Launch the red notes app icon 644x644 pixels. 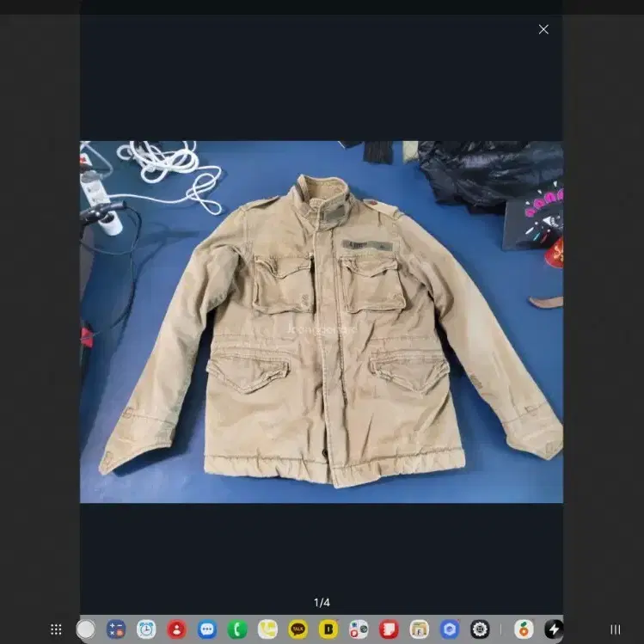pos(389,629)
